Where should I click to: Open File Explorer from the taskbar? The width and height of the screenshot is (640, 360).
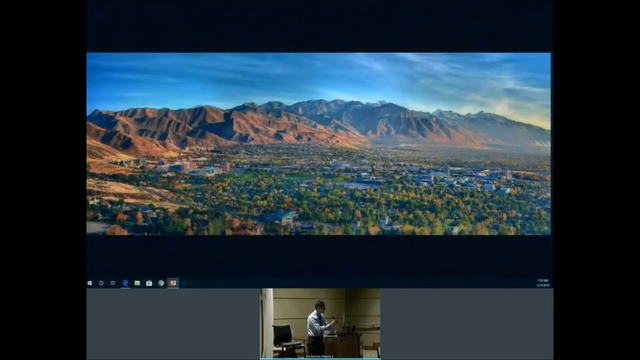(x=137, y=283)
